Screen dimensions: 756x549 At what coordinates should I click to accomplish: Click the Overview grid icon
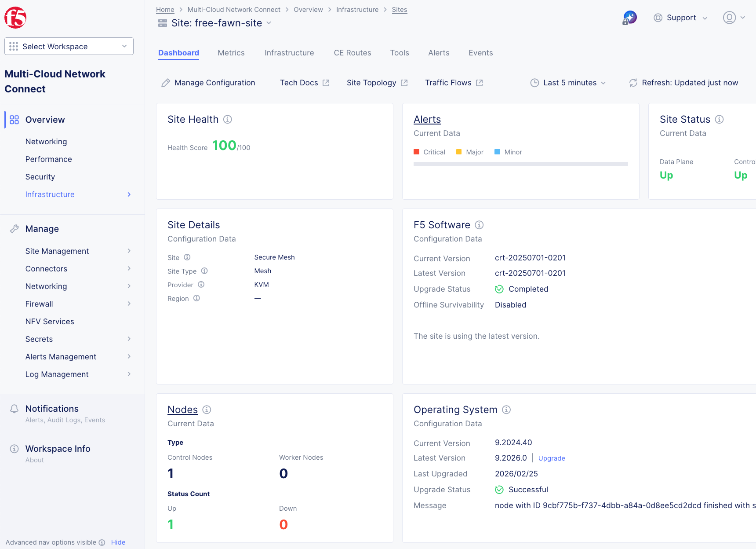click(x=15, y=120)
